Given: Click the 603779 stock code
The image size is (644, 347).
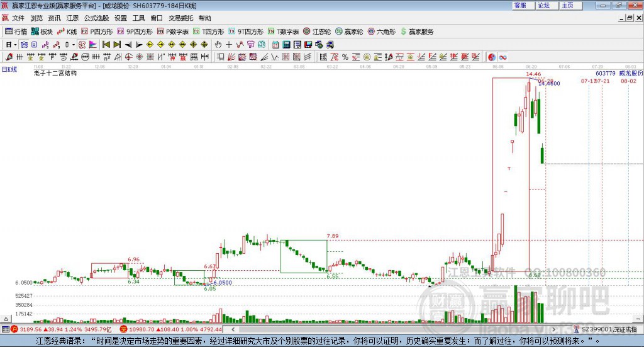Looking at the screenshot, I should tap(606, 73).
